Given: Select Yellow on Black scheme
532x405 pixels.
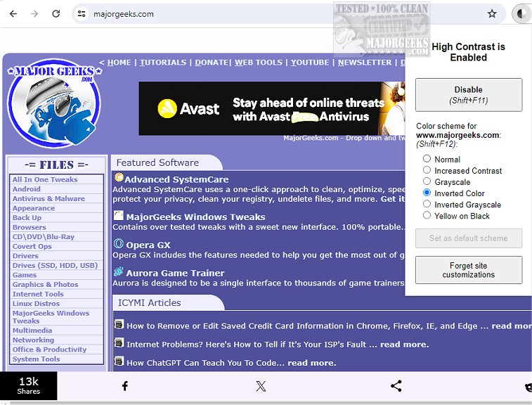Looking at the screenshot, I should click(427, 216).
